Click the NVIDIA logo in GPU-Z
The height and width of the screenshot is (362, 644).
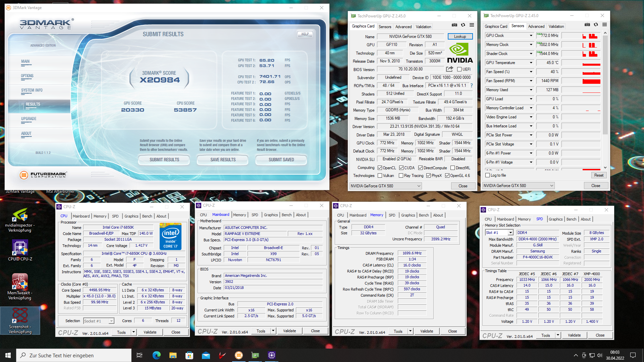[460, 53]
